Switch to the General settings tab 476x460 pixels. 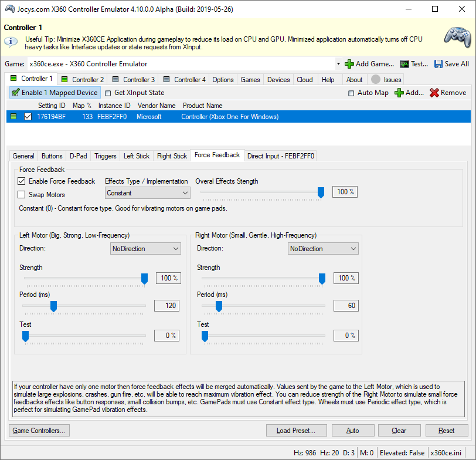(23, 156)
